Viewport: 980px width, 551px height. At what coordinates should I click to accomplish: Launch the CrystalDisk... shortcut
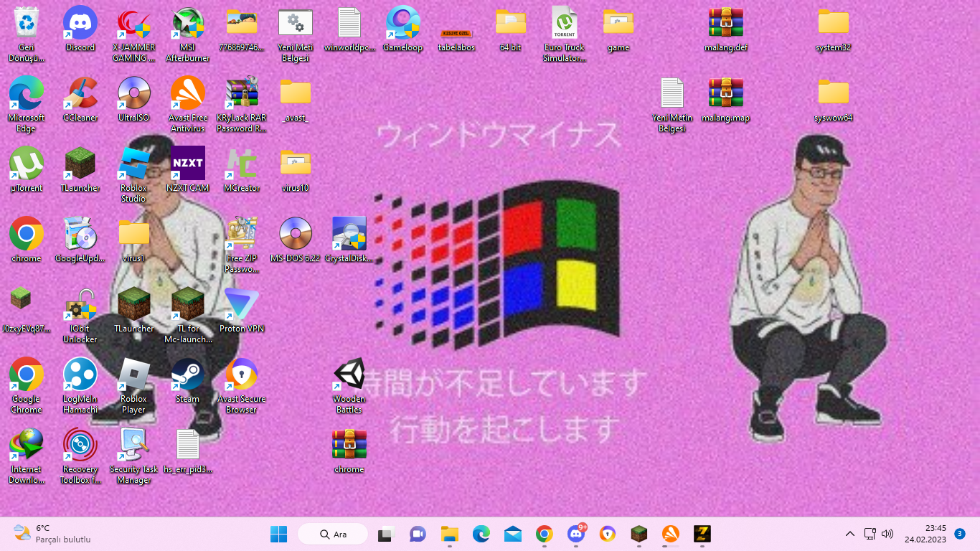349,240
